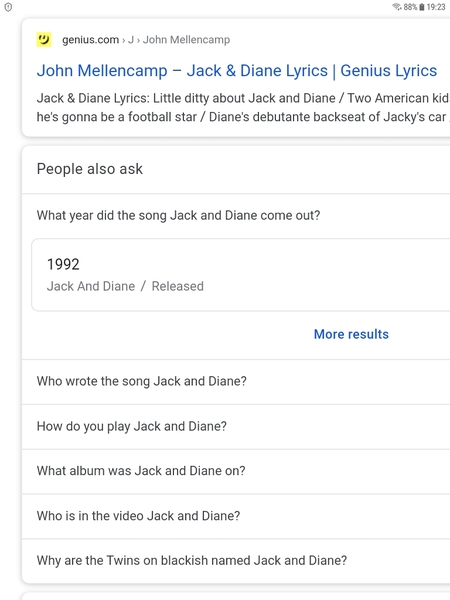Expand 'What album was Jack and Diane on?'
The height and width of the screenshot is (600, 450).
coord(236,471)
